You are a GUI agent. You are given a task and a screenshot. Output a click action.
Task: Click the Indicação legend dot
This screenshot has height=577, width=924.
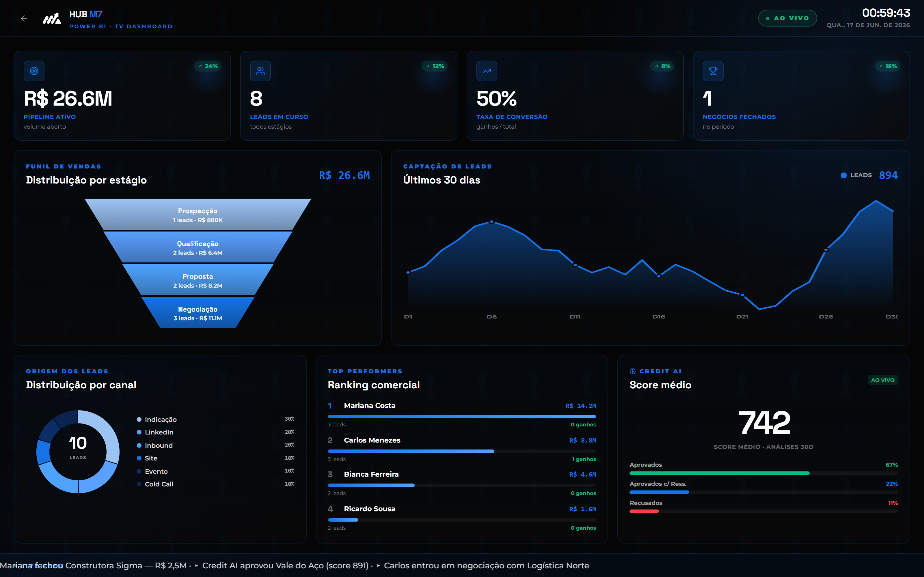pos(139,419)
